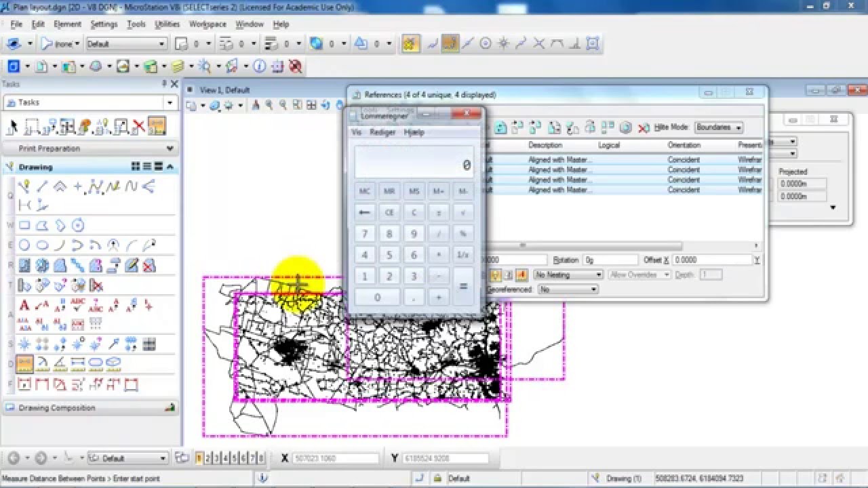This screenshot has width=868, height=488.
Task: Click Fit View icon in View 1 toolbar
Action: (x=311, y=105)
